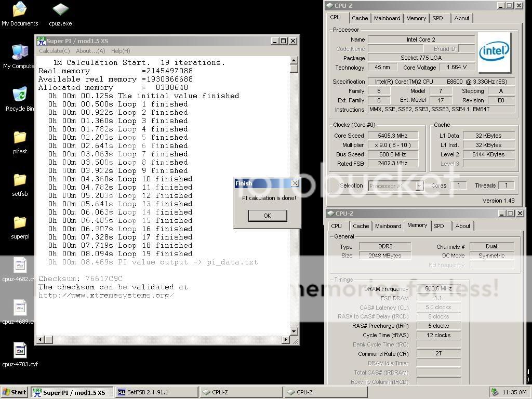
Task: Click the Rated FSB 2402.3 MHz value
Action: click(393, 164)
